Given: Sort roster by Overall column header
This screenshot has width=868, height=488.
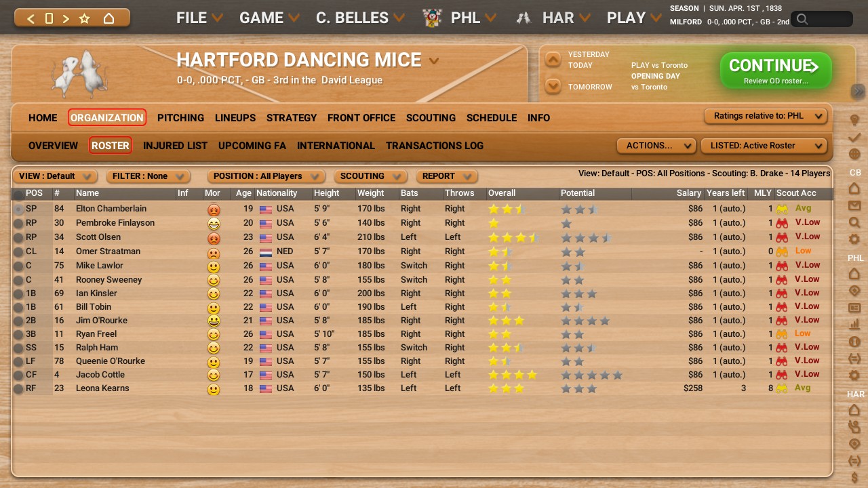Looking at the screenshot, I should click(x=502, y=193).
